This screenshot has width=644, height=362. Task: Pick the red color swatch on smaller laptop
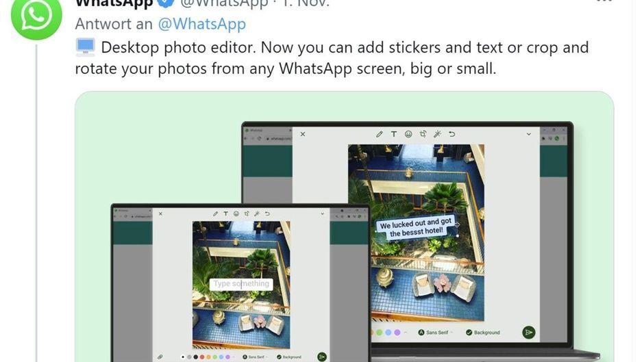tap(202, 357)
